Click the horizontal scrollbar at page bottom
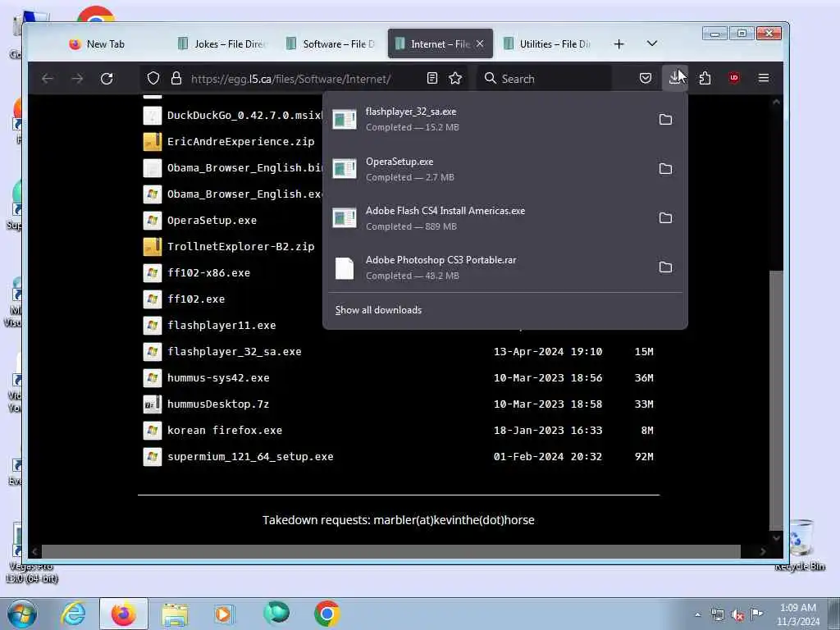 click(x=391, y=551)
